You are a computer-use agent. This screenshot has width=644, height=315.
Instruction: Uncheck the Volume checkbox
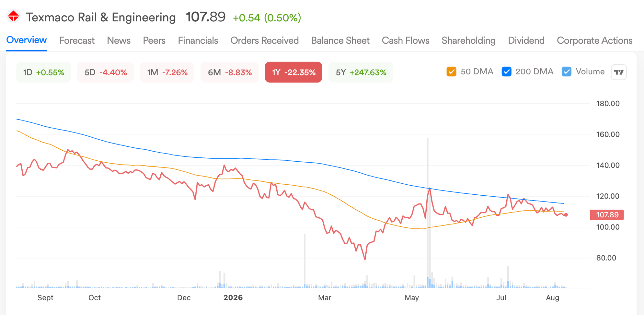click(566, 72)
